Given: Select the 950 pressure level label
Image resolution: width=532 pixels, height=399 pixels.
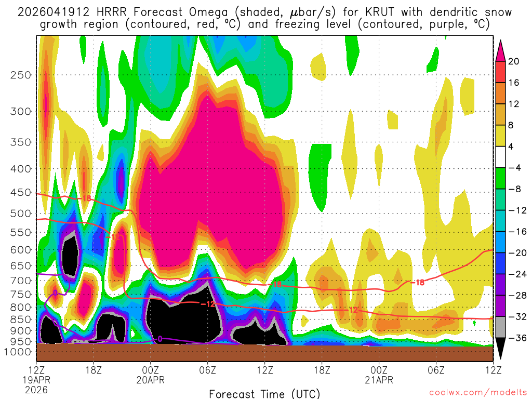Looking at the screenshot, I should point(21,341).
